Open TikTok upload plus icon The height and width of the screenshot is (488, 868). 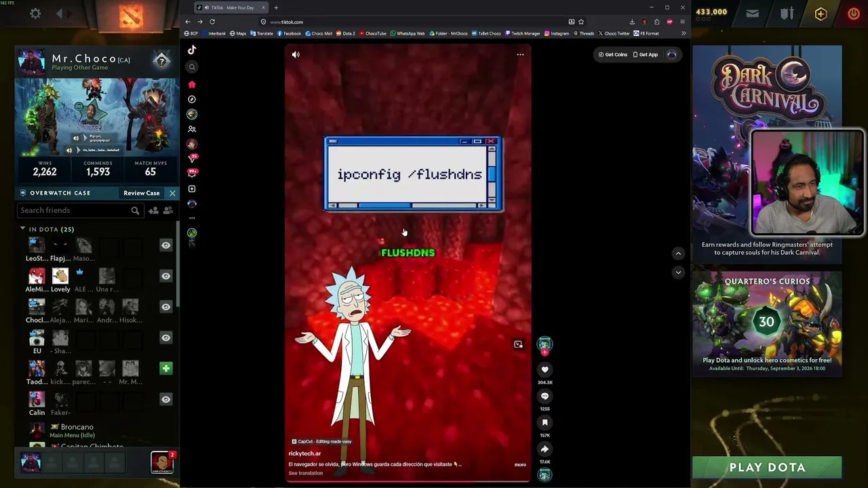[x=192, y=188]
